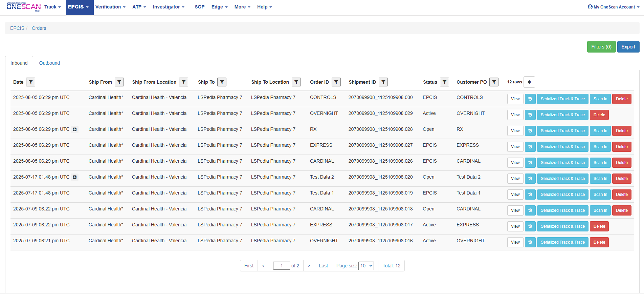
Task: Open My OneScan Account menu
Action: [x=614, y=7]
